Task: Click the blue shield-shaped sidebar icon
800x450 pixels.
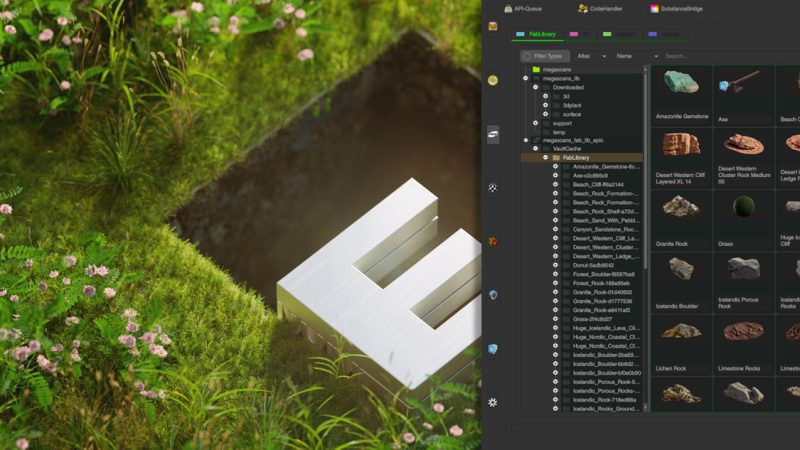Action: pyautogui.click(x=493, y=295)
